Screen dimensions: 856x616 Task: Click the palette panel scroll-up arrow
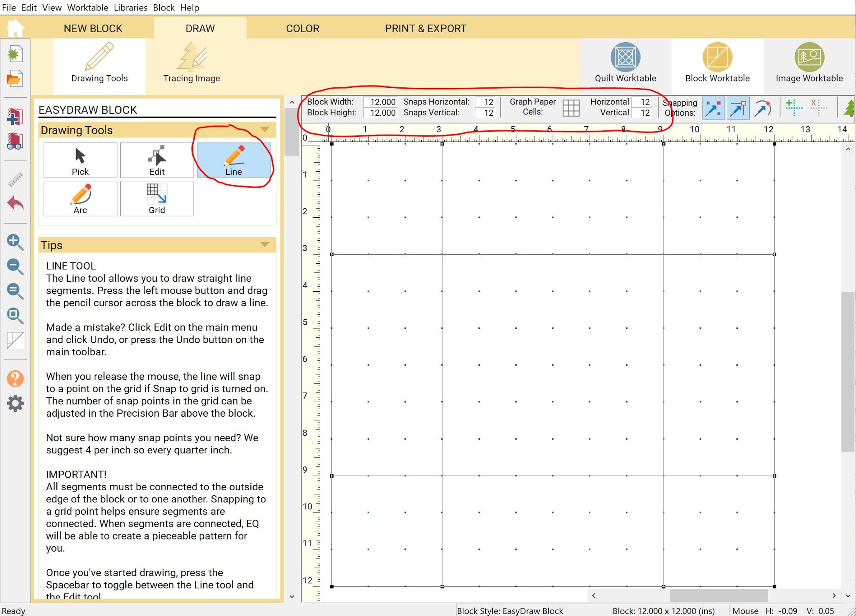[x=292, y=102]
